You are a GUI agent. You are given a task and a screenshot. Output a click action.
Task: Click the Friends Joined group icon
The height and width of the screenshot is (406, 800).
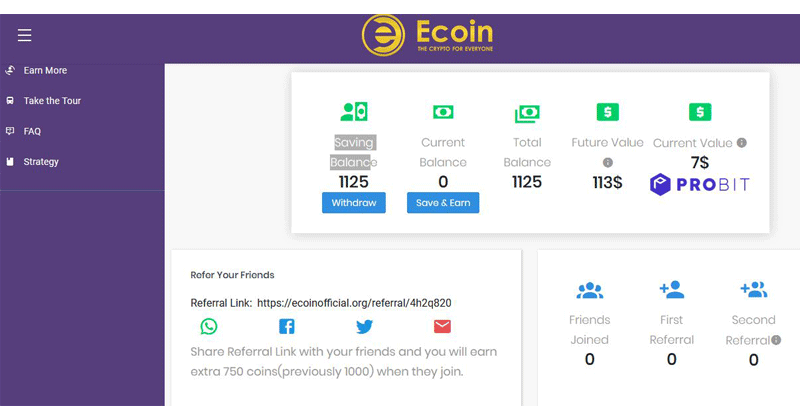click(x=590, y=290)
